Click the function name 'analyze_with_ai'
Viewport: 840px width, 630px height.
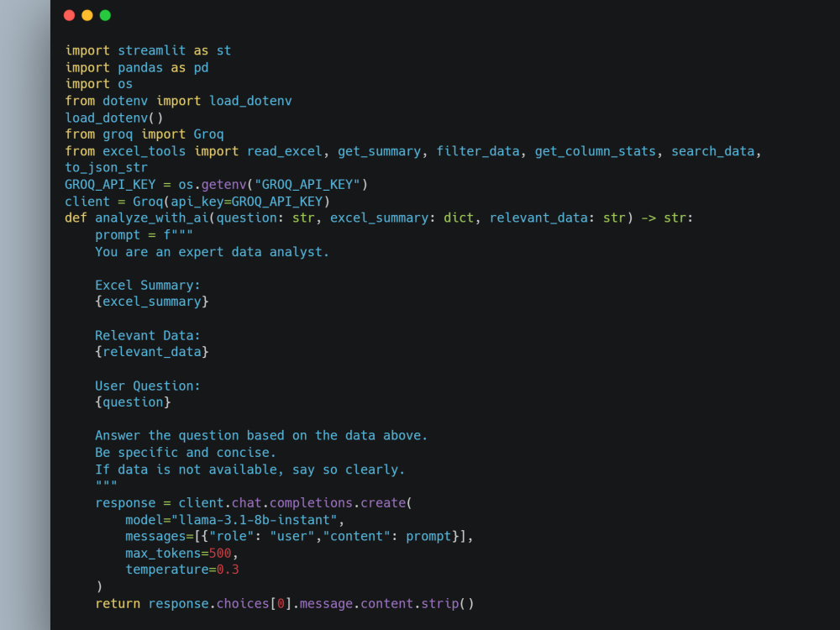coord(151,218)
